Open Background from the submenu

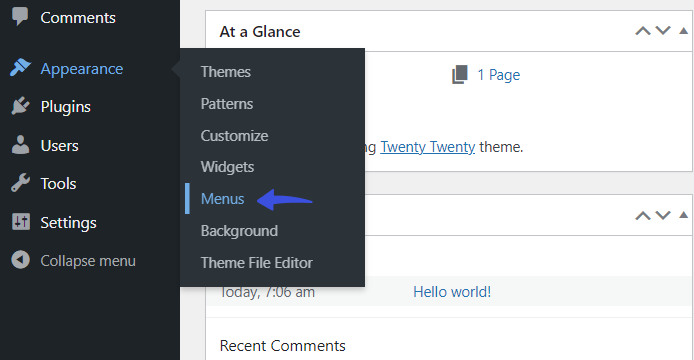(x=239, y=231)
